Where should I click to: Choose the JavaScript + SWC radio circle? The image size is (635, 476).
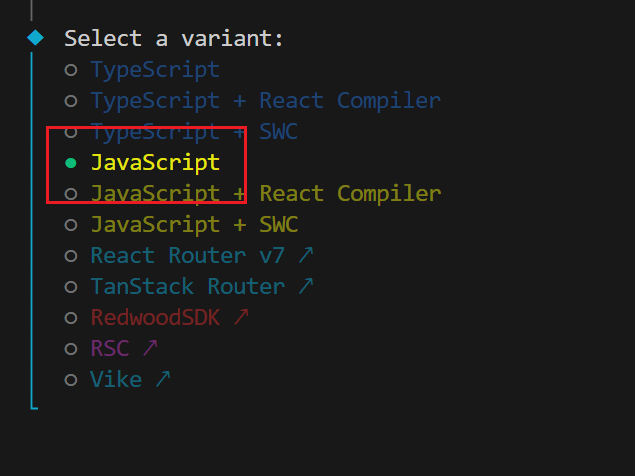[70, 225]
